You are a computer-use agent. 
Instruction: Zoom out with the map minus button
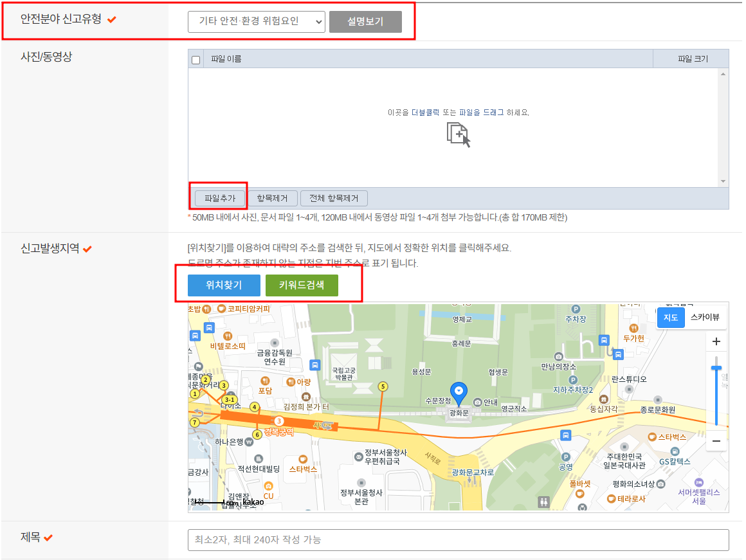pyautogui.click(x=716, y=441)
